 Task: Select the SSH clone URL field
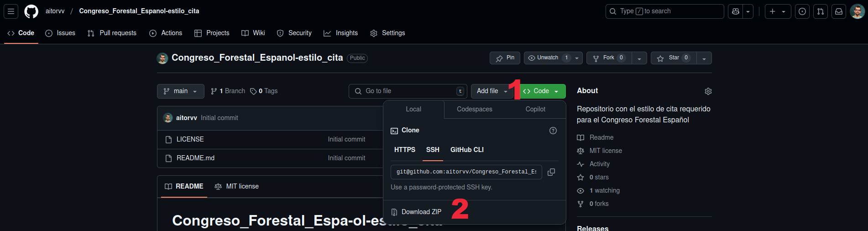tap(466, 172)
